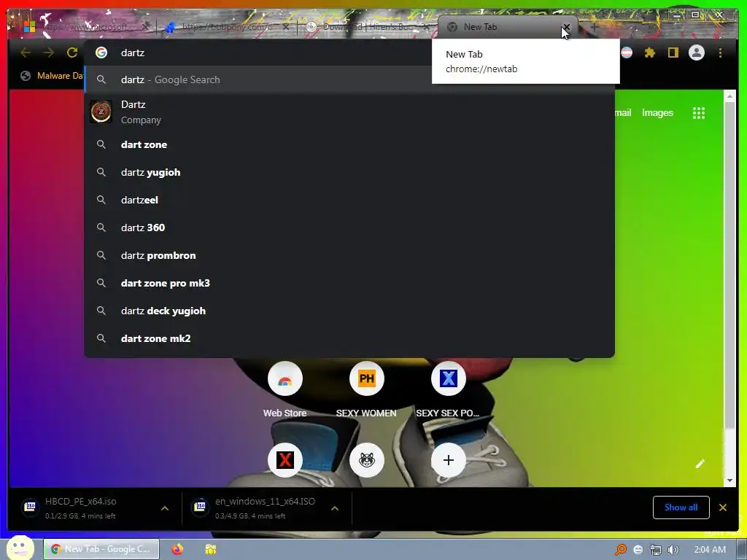Click the volume speaker tray icon

[x=673, y=550]
